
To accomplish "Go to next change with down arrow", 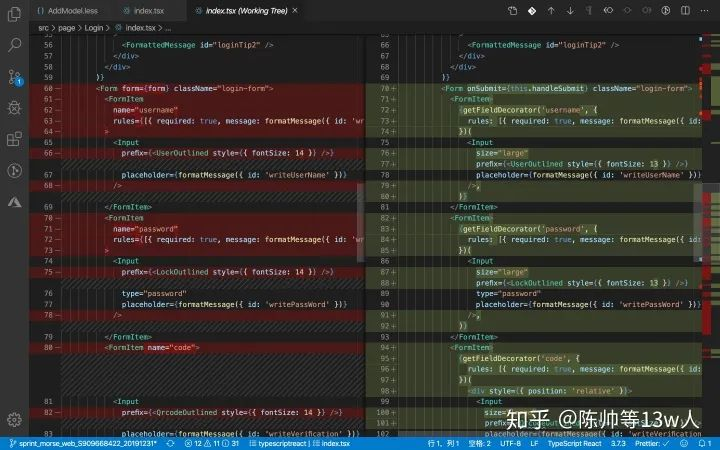I will 570,11.
